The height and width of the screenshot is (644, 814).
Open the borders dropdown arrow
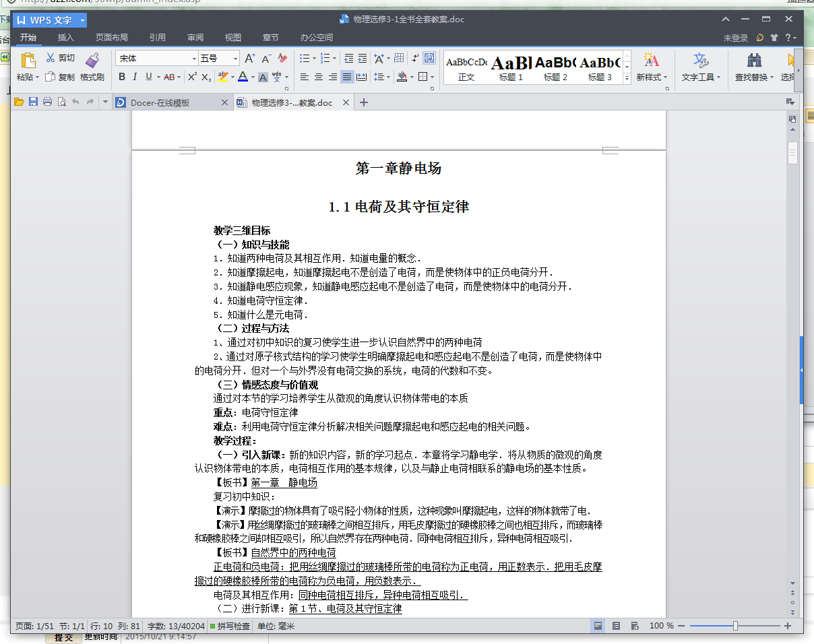coord(433,77)
